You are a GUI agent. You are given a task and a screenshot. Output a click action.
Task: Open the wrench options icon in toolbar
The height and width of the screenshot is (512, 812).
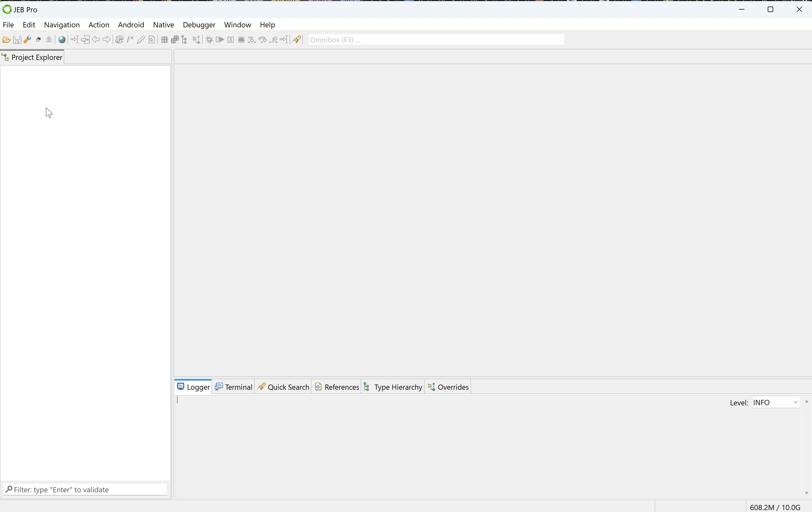click(x=28, y=40)
